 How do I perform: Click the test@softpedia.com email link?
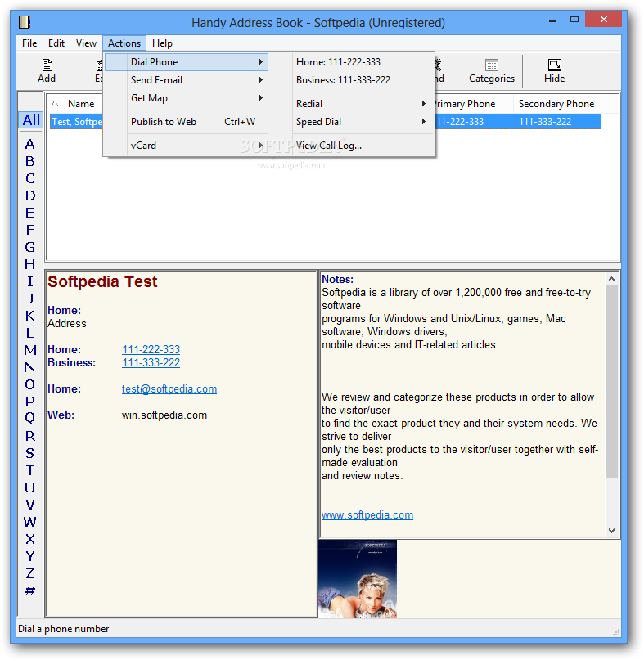169,389
